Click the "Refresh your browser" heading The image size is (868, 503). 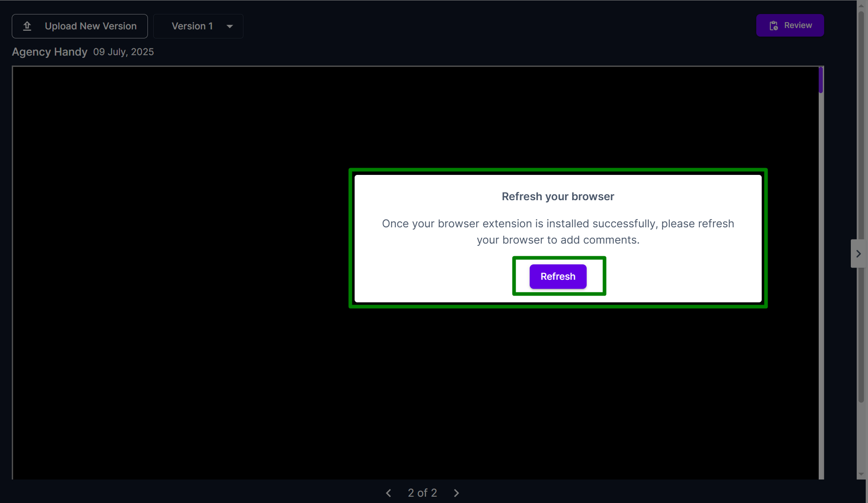(x=558, y=197)
